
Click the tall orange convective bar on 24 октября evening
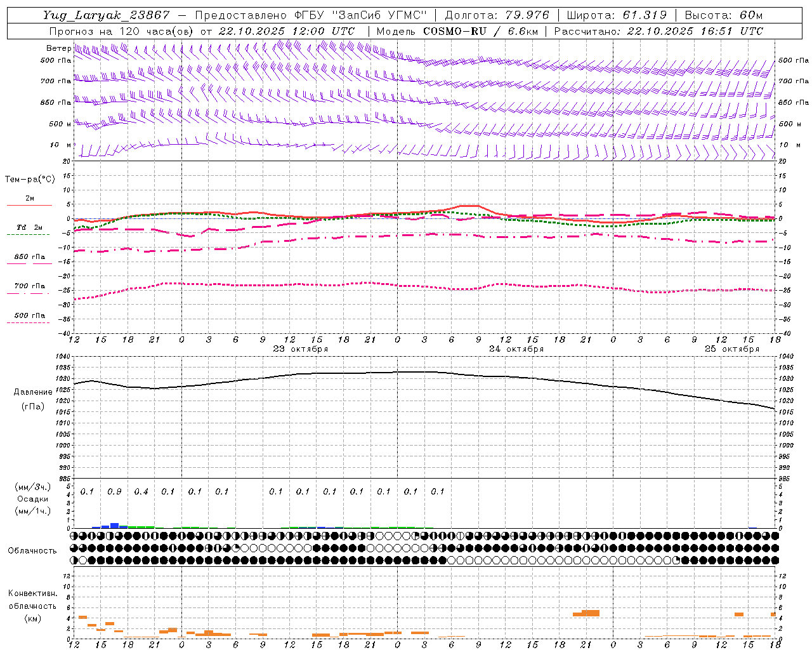[591, 613]
